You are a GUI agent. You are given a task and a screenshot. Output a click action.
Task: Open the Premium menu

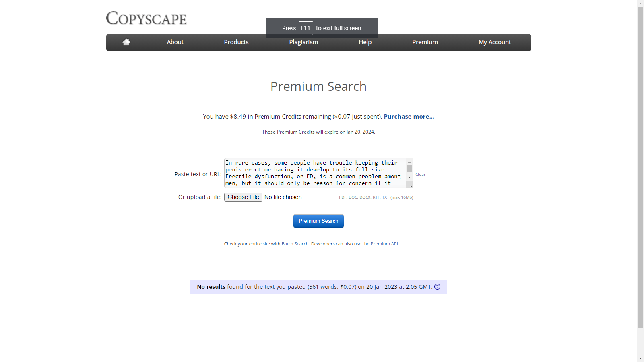click(x=425, y=42)
